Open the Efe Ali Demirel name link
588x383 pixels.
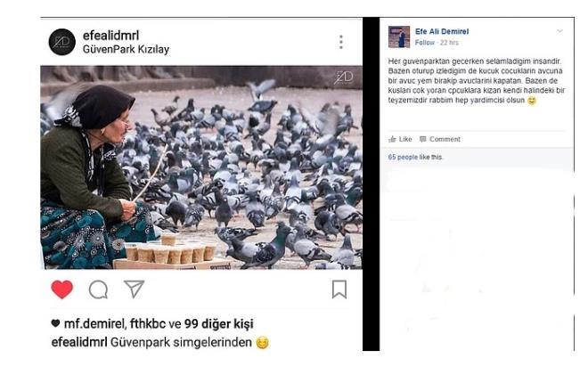tap(442, 31)
